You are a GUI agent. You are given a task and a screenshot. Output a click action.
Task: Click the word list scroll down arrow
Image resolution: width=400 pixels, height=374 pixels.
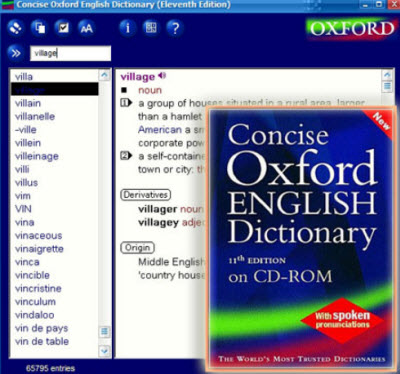coord(104,351)
